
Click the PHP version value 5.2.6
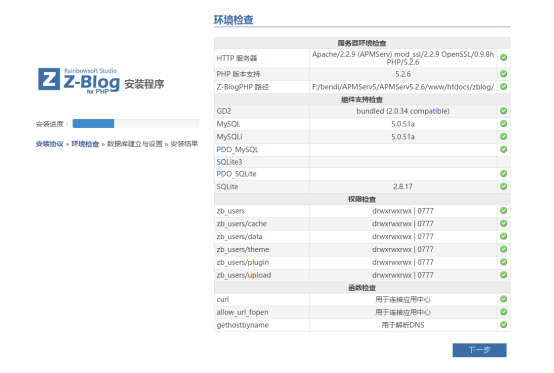coord(403,74)
